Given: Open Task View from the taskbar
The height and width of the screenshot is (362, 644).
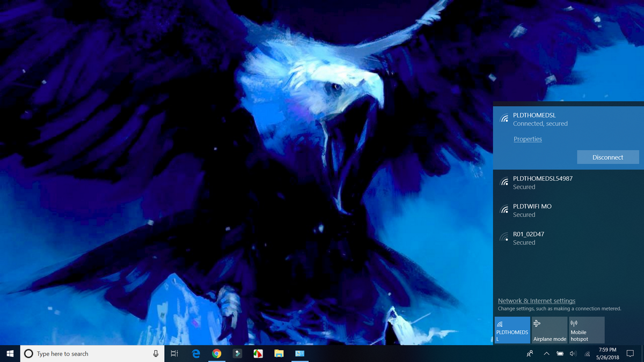Looking at the screenshot, I should [x=174, y=353].
